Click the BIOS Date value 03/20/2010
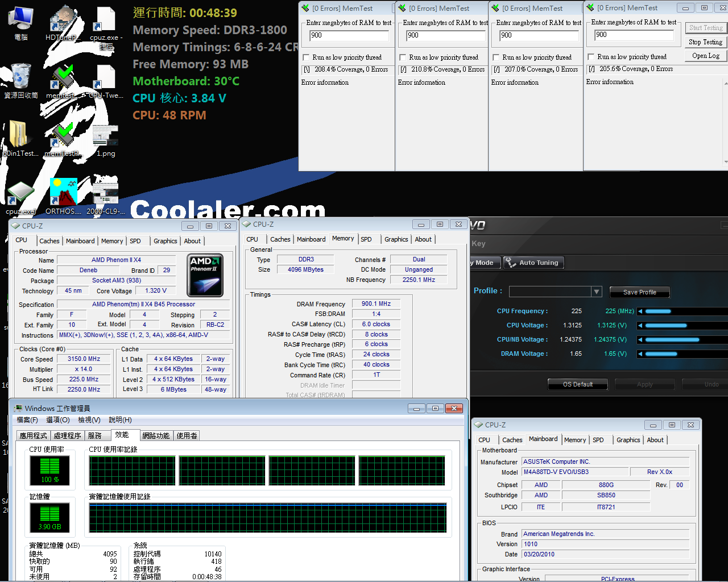The image size is (728, 582). point(606,554)
